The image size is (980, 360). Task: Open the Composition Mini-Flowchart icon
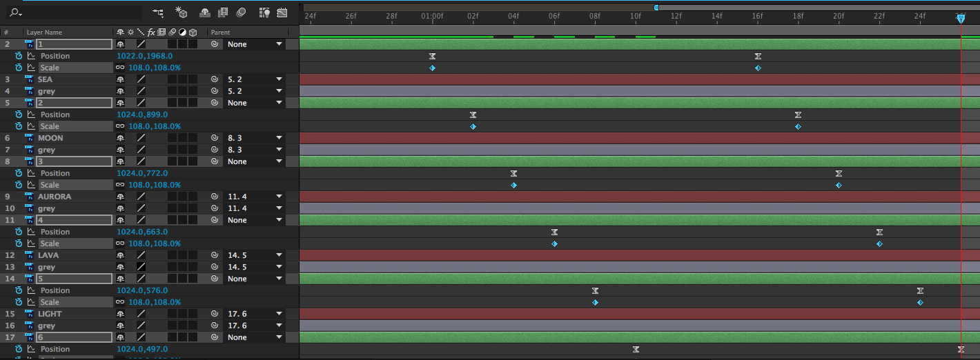pyautogui.click(x=159, y=12)
